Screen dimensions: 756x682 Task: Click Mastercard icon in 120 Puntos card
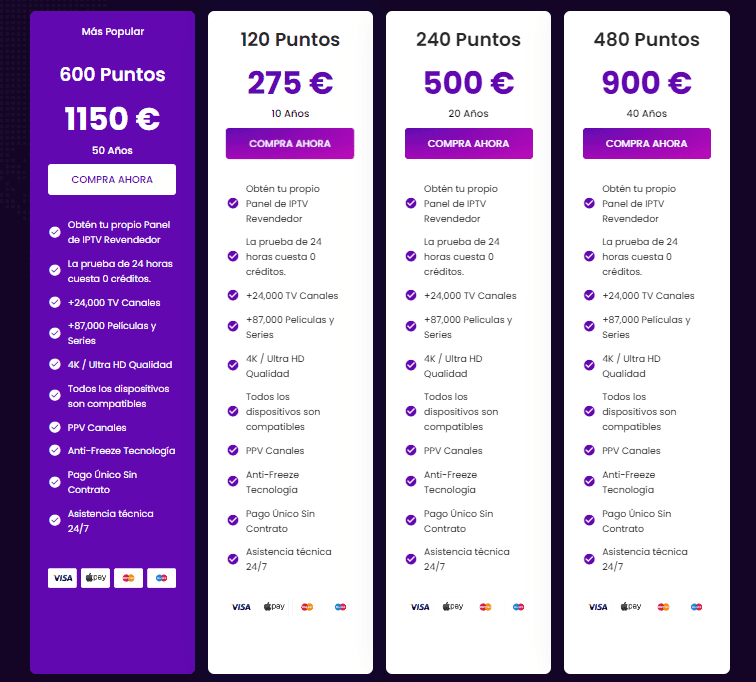[307, 607]
